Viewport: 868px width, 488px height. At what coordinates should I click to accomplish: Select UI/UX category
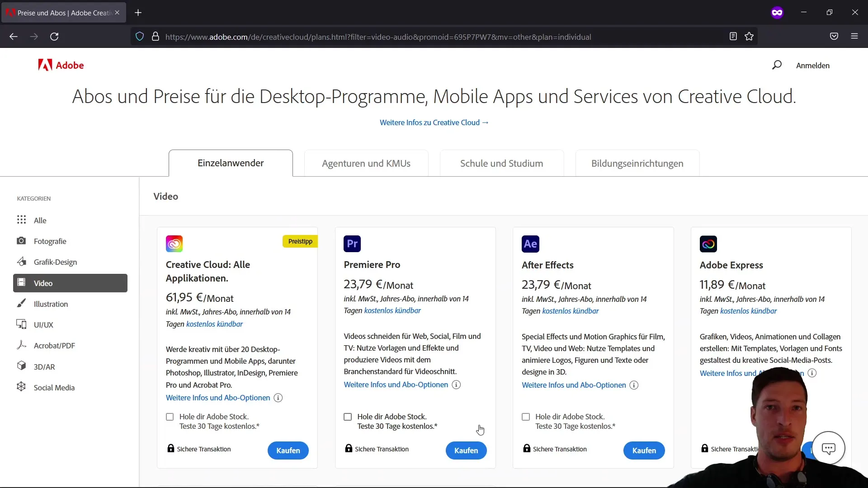[x=70, y=325]
